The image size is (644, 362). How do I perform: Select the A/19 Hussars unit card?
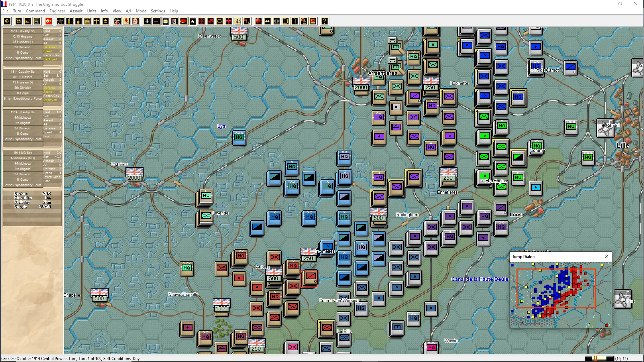32,87
